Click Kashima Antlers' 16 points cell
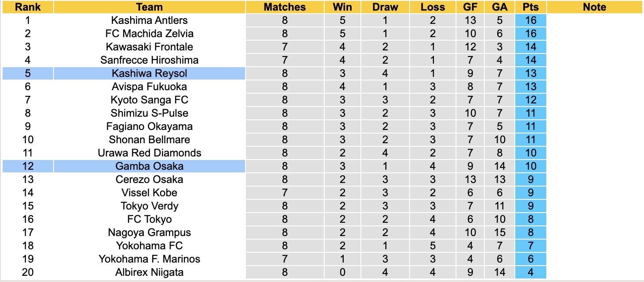This screenshot has width=644, height=282. click(531, 20)
